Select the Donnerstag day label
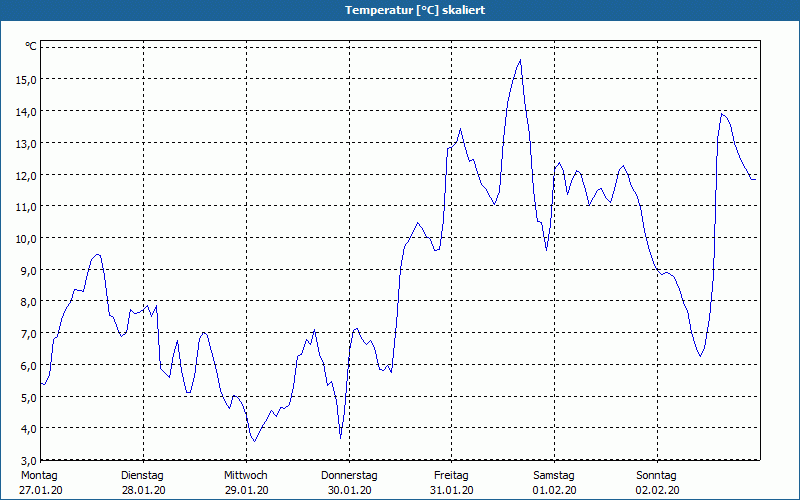Image resolution: width=800 pixels, height=500 pixels. pos(349,475)
